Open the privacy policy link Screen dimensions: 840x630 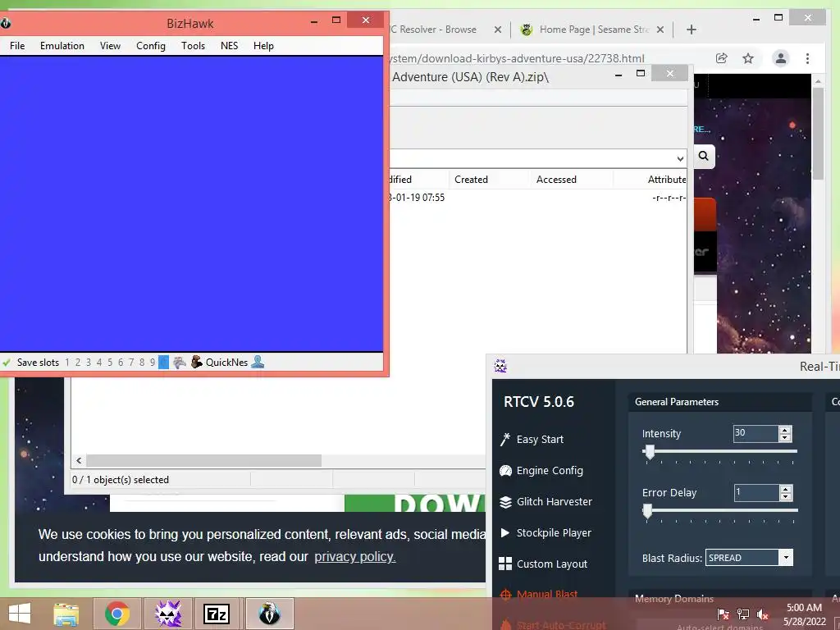coord(354,557)
